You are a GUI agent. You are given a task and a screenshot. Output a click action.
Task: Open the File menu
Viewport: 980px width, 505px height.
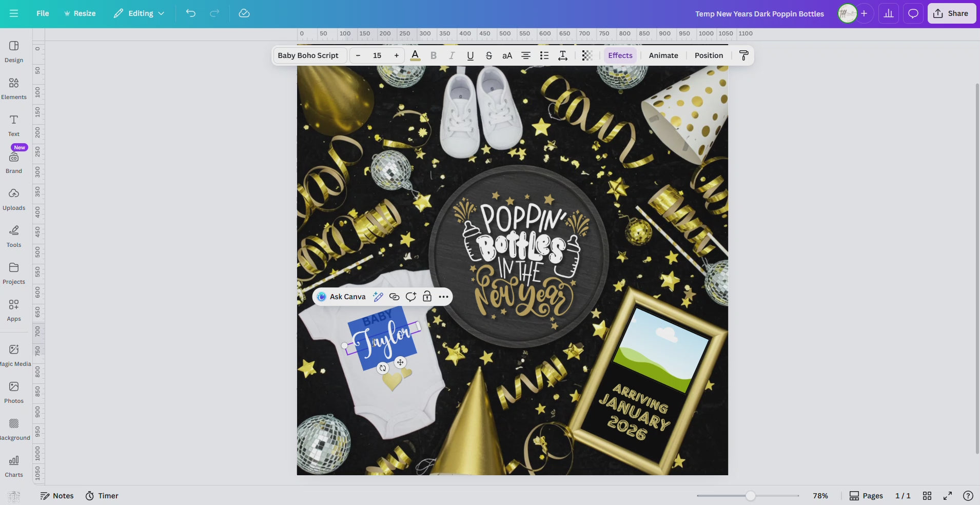point(43,13)
